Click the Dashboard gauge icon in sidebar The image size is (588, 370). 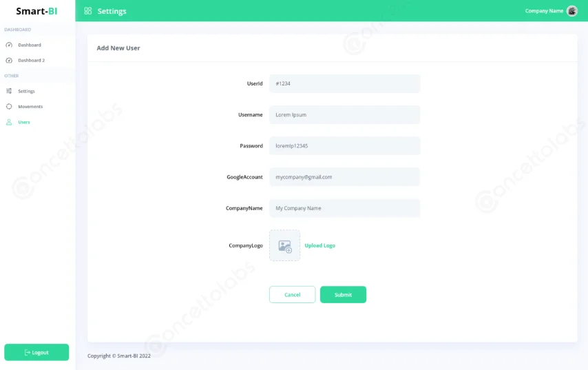point(9,45)
